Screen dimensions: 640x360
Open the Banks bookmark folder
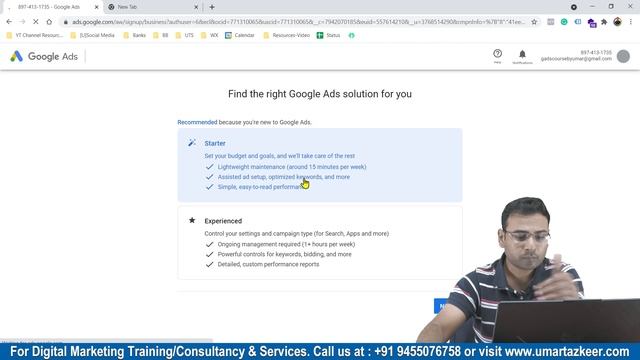135,36
